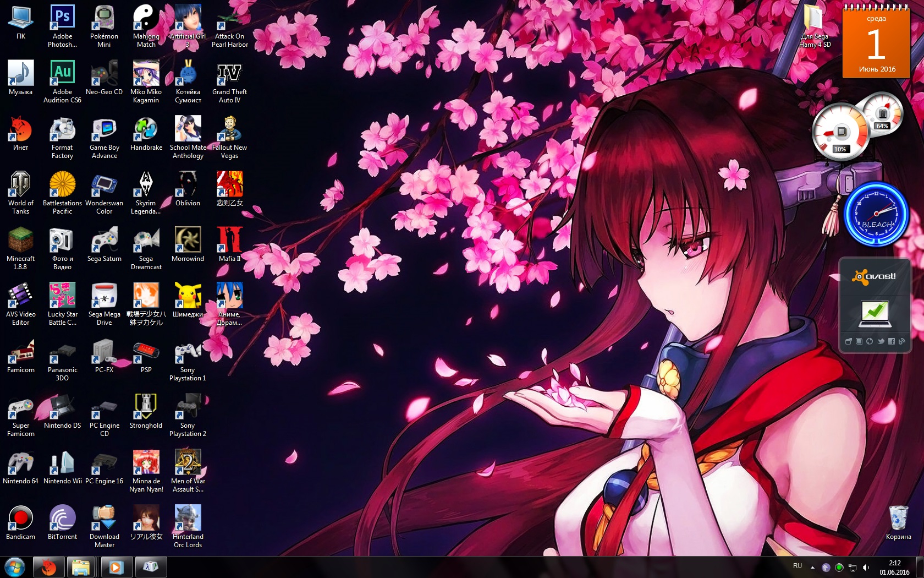Open the PSP emulator icon

146,356
